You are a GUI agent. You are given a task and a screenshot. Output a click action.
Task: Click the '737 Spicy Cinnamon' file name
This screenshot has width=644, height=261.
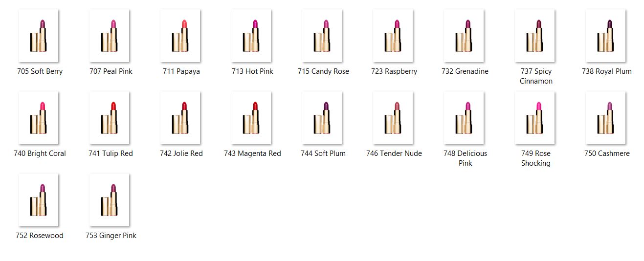[x=536, y=76]
